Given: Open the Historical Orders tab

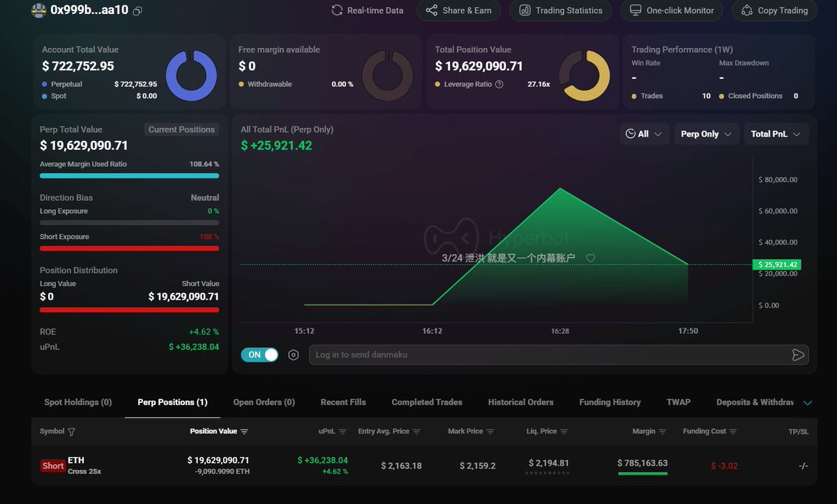Looking at the screenshot, I should (521, 402).
